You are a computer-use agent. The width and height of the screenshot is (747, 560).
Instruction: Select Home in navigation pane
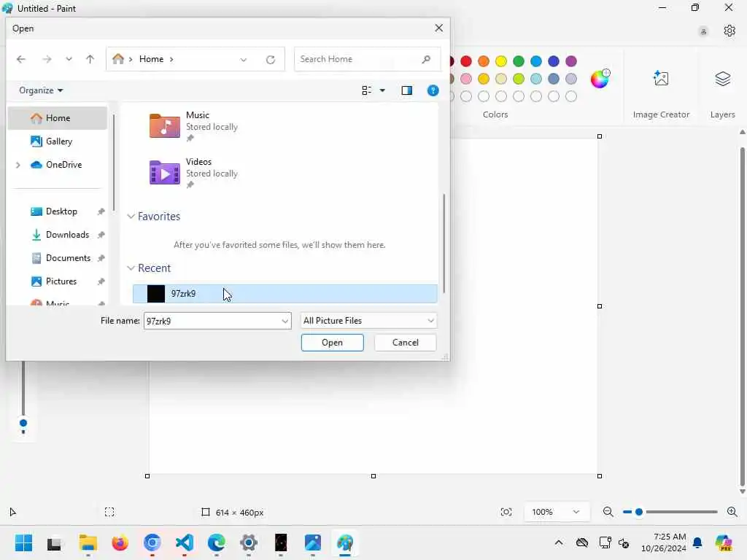(x=58, y=118)
